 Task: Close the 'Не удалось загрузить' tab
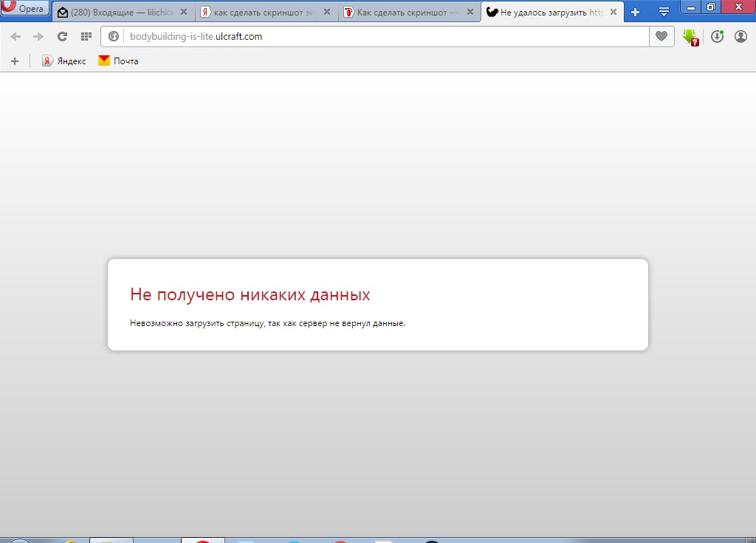pyautogui.click(x=614, y=13)
